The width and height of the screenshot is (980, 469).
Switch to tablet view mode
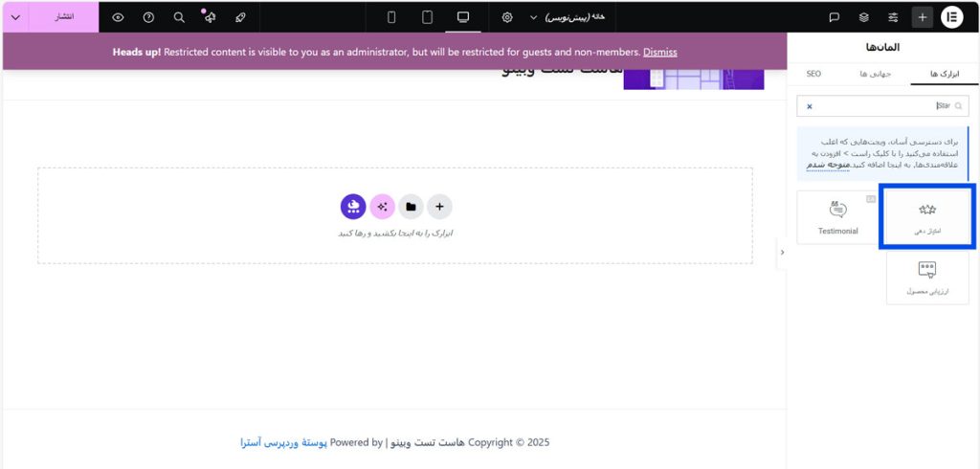tap(427, 17)
